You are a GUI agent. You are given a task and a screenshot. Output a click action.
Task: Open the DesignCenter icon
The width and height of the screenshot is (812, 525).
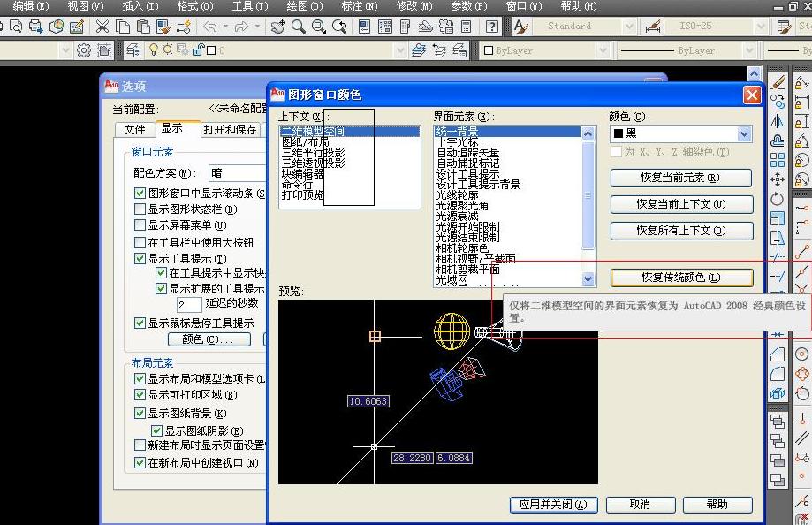pos(384,26)
